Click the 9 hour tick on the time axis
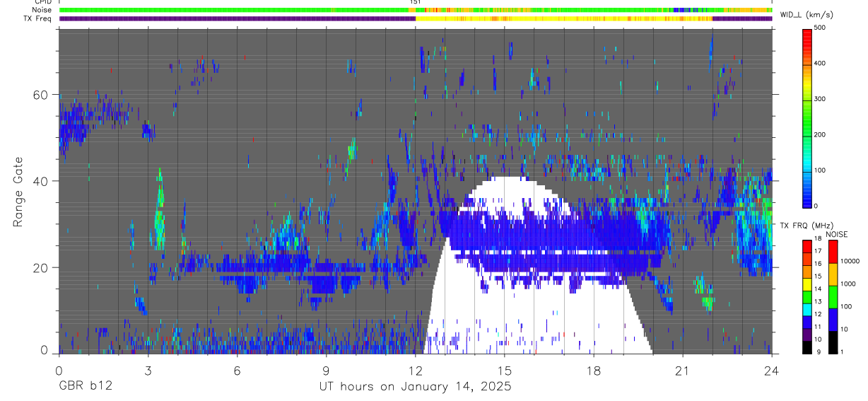Image resolution: width=868 pixels, height=401 pixels. click(326, 370)
